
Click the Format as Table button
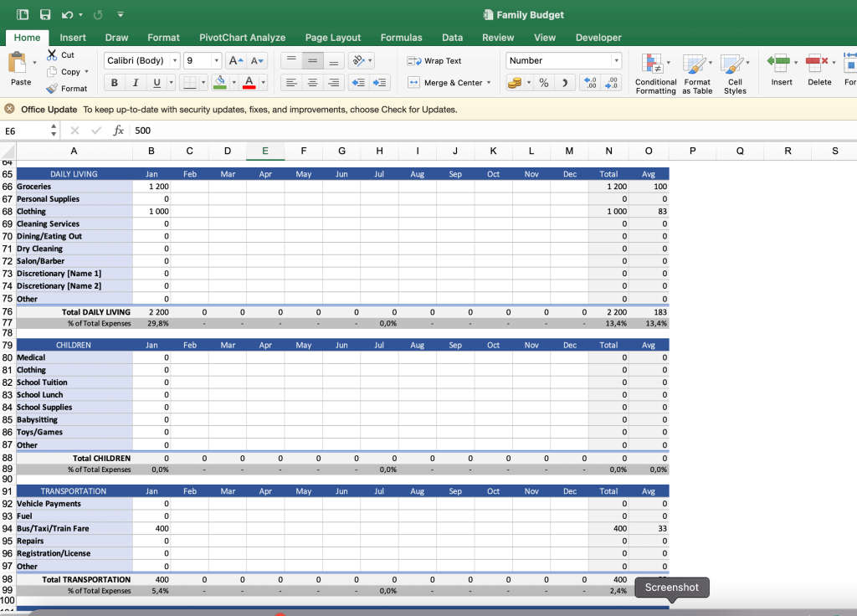pyautogui.click(x=697, y=72)
